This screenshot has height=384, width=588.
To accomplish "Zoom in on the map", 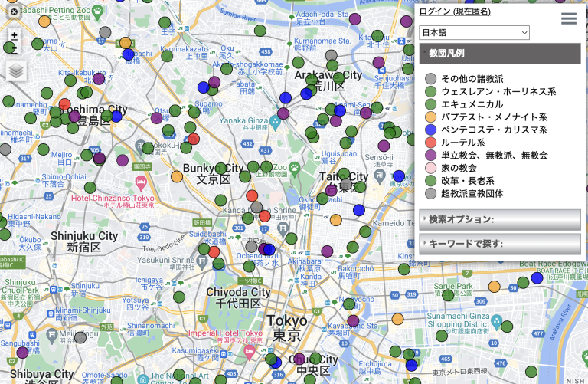I will (x=14, y=35).
